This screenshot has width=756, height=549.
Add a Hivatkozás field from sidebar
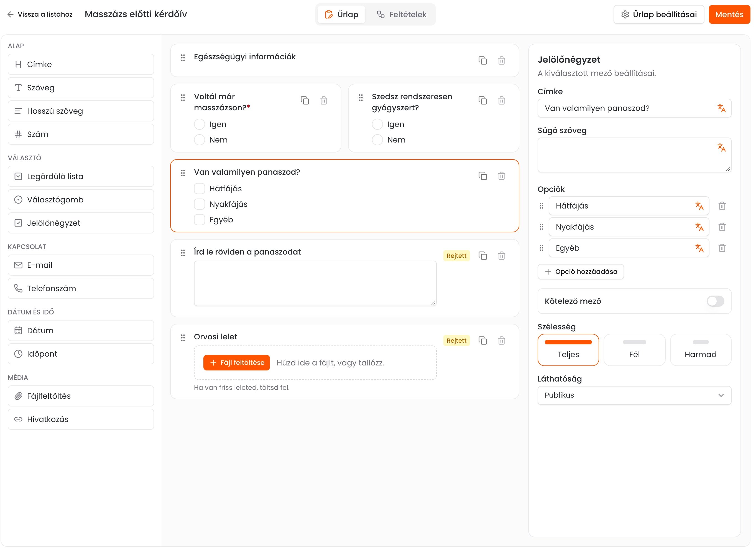[81, 419]
